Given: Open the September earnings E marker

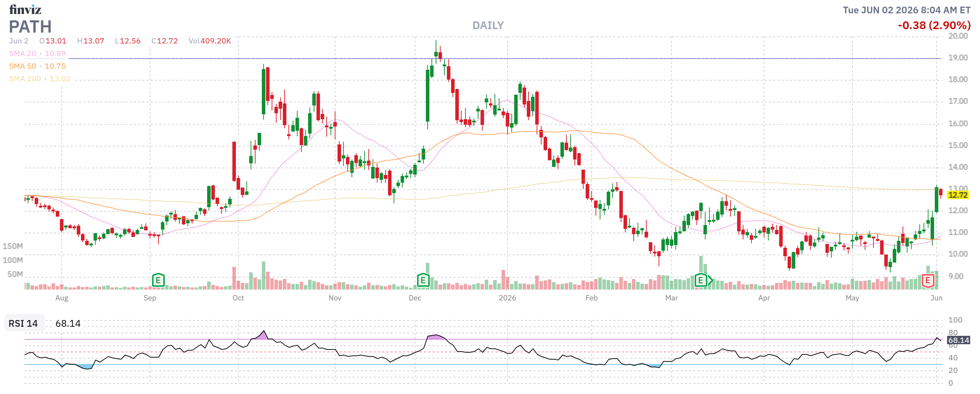Looking at the screenshot, I should tap(158, 280).
